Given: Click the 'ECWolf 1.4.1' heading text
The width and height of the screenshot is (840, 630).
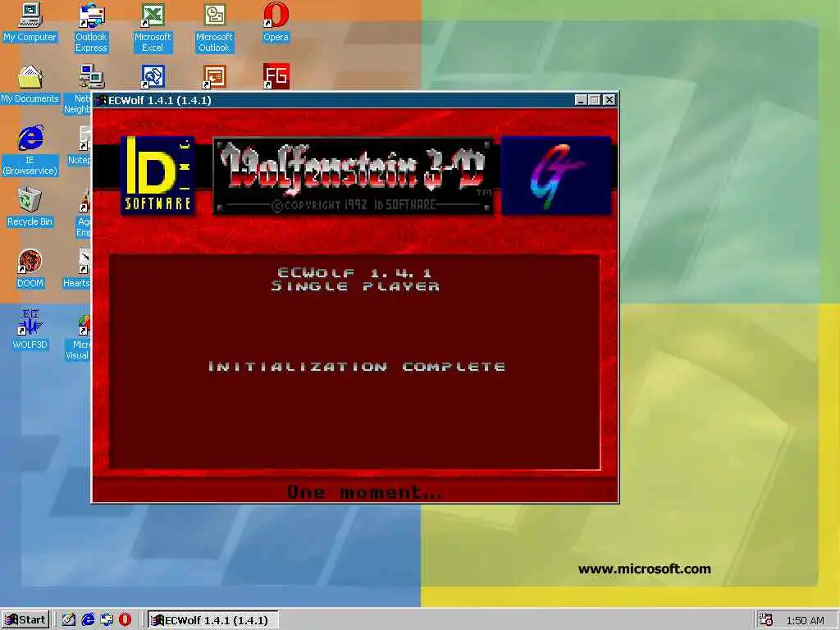Looking at the screenshot, I should [354, 272].
